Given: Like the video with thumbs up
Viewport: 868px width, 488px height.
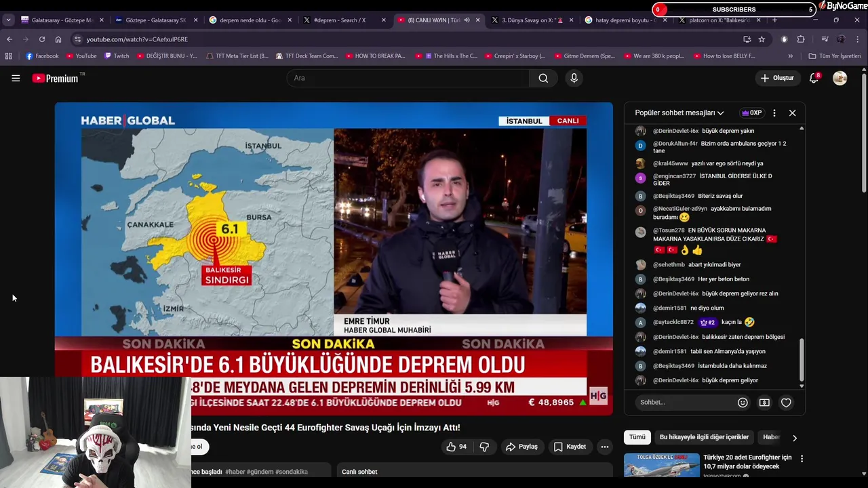Looking at the screenshot, I should tap(456, 447).
